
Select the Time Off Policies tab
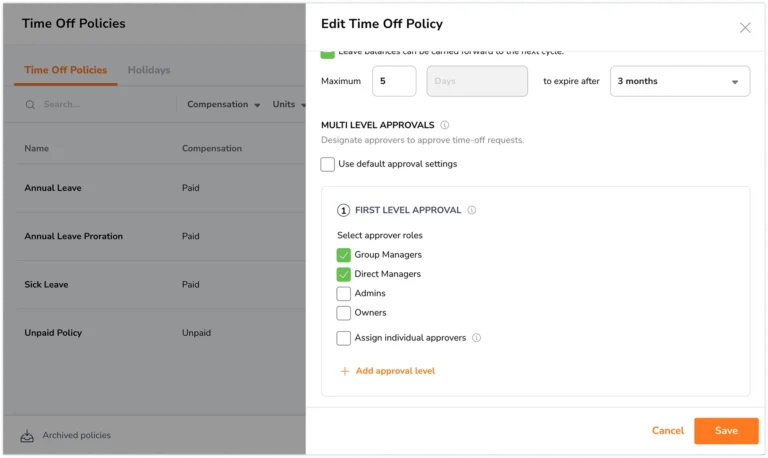pos(66,70)
